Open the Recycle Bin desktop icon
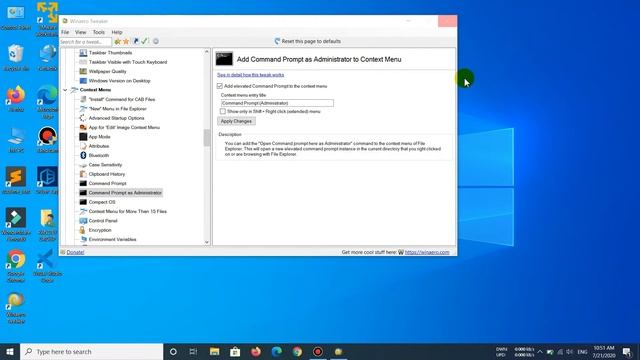640x360 pixels. (x=16, y=58)
